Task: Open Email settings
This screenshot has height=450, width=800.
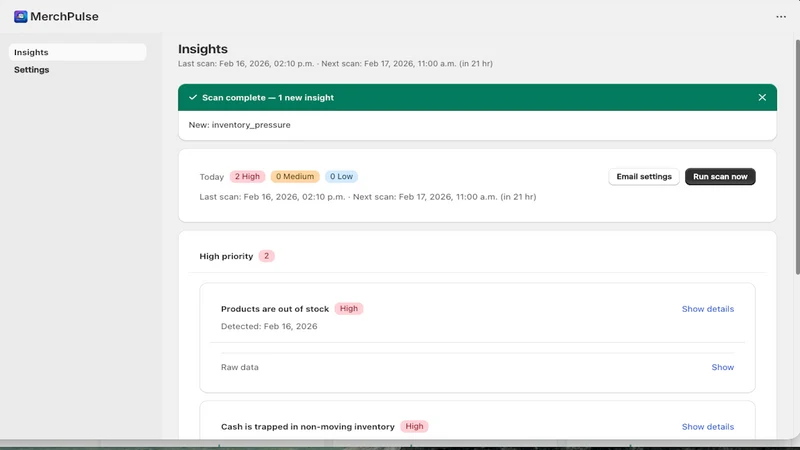Action: [644, 177]
